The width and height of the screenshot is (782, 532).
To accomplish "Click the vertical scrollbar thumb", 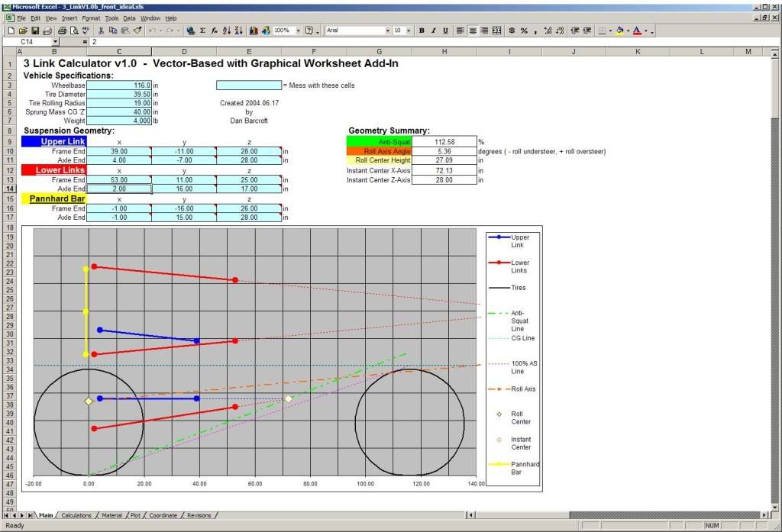I will point(774,87).
